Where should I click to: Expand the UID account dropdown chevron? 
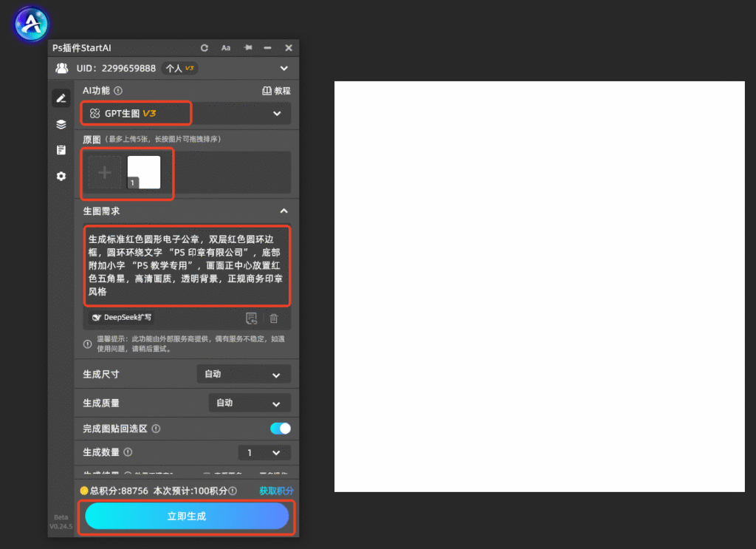pos(284,69)
